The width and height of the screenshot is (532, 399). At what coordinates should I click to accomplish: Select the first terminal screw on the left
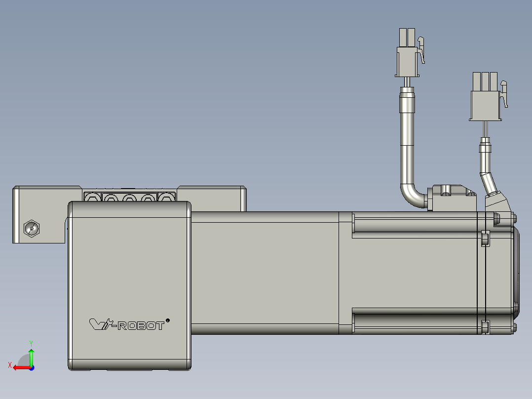pyautogui.click(x=92, y=197)
